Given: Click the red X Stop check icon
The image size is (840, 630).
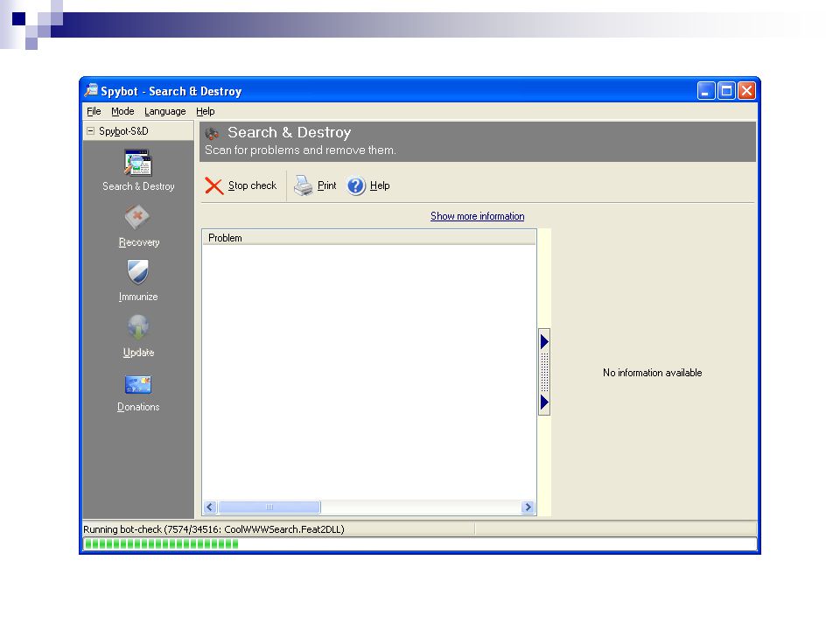Looking at the screenshot, I should point(213,185).
